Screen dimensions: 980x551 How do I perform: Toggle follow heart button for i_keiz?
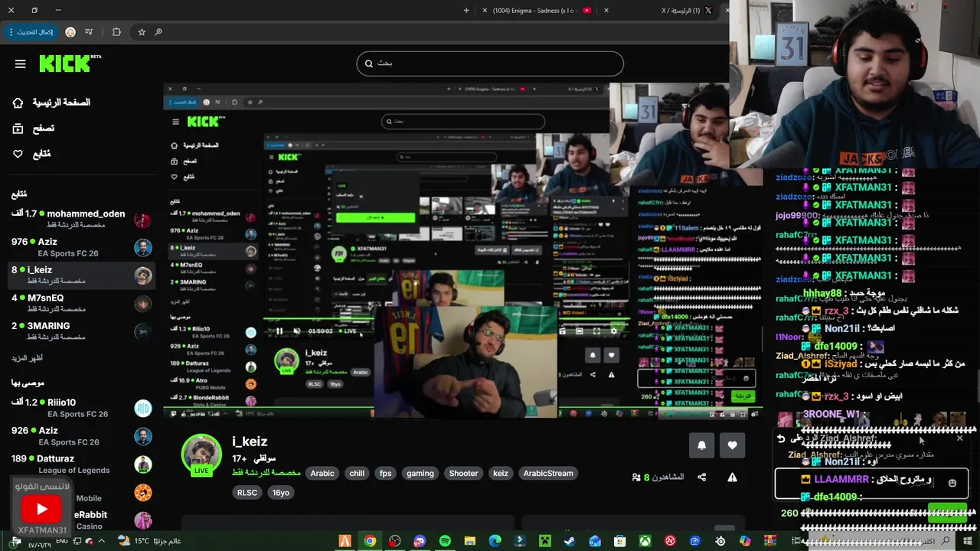(x=732, y=445)
